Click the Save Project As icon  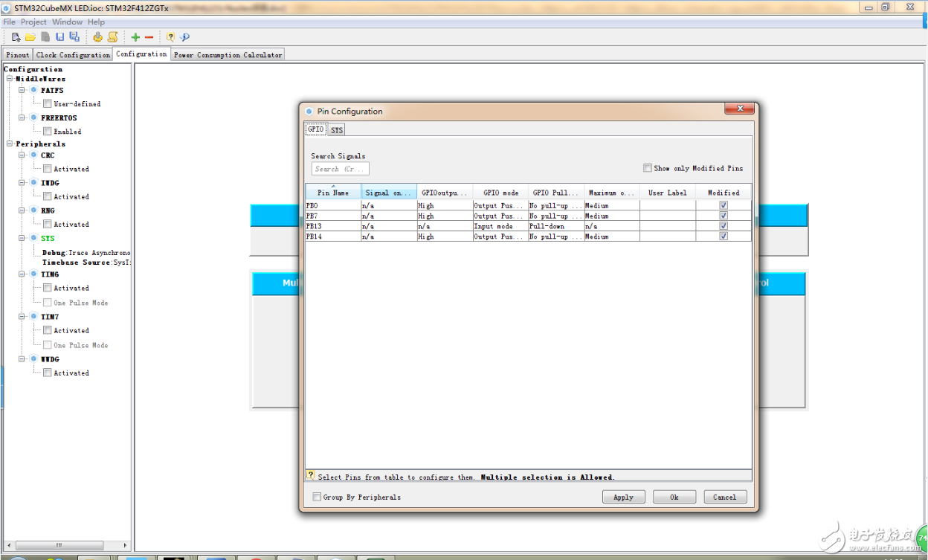tap(74, 37)
